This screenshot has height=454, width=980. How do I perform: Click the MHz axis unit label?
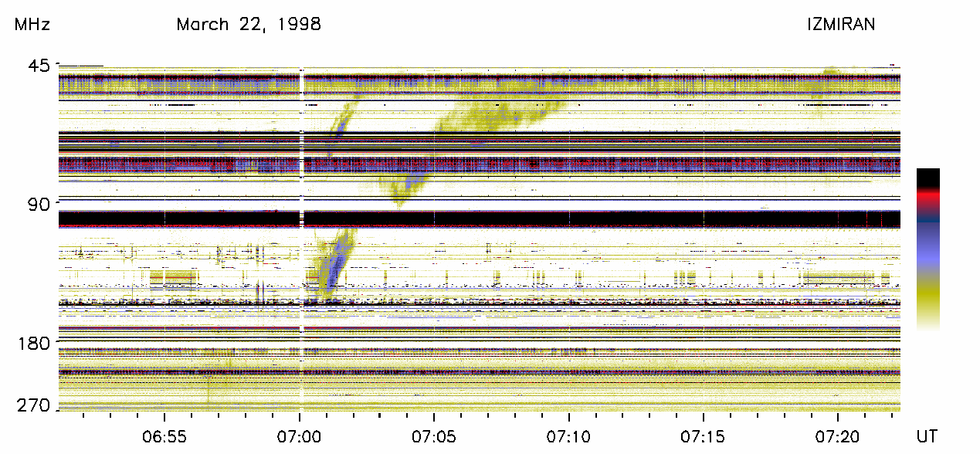pyautogui.click(x=32, y=25)
